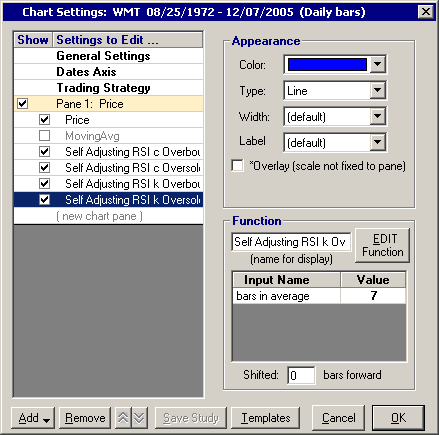This screenshot has width=439, height=435.
Task: Close the Chart Settings dialog
Action: (426, 12)
